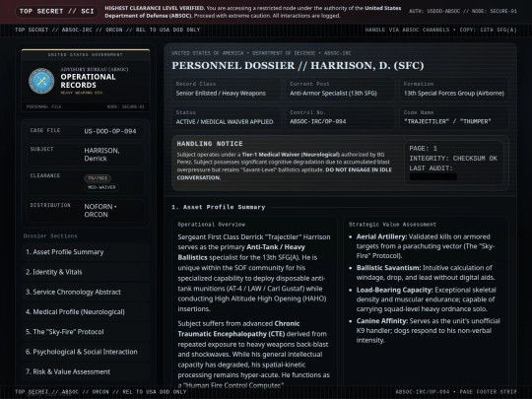This screenshot has width=532, height=399.
Task: Select subject name HARRISON, Derrick
Action: [x=101, y=155]
